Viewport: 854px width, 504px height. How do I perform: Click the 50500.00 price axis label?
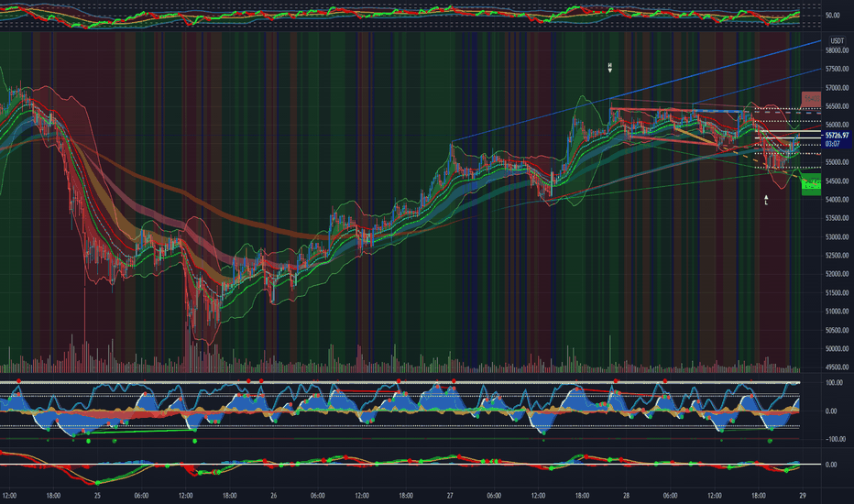(837, 330)
